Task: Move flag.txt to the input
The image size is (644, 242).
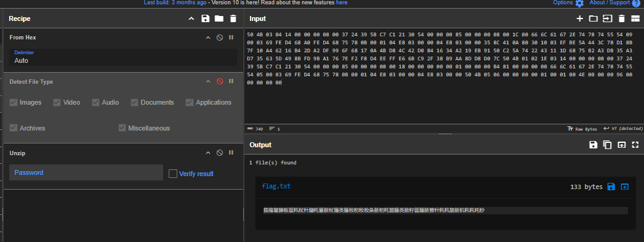Action: [x=625, y=187]
